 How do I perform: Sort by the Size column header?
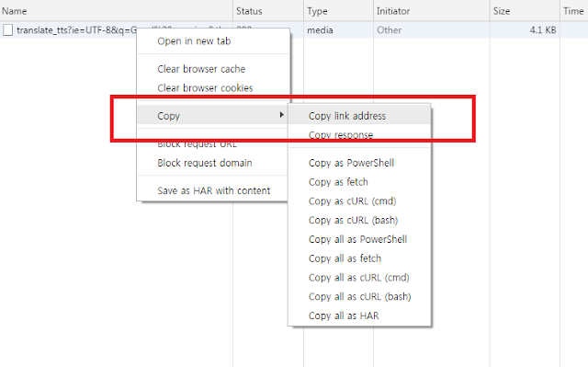[525, 10]
